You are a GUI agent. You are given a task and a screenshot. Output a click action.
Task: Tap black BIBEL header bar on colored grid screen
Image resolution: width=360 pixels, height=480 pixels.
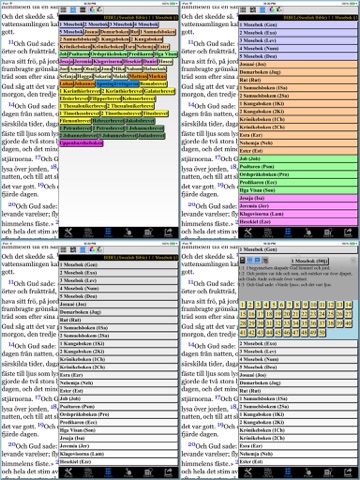coord(118,17)
